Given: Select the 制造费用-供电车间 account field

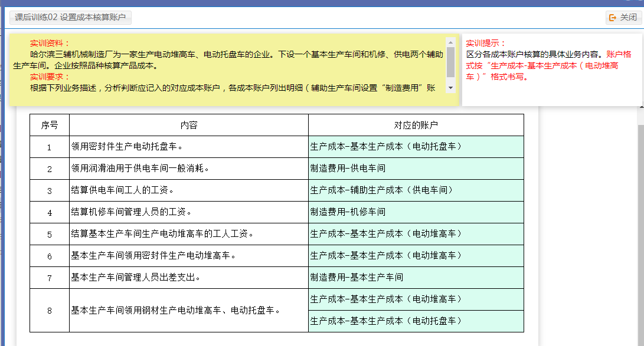Looking at the screenshot, I should tap(416, 169).
